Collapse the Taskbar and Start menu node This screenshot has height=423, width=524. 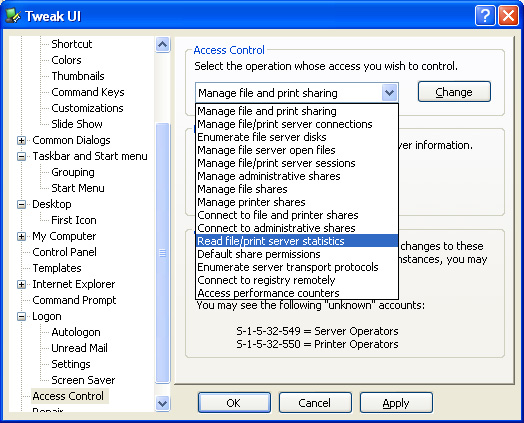pos(21,156)
